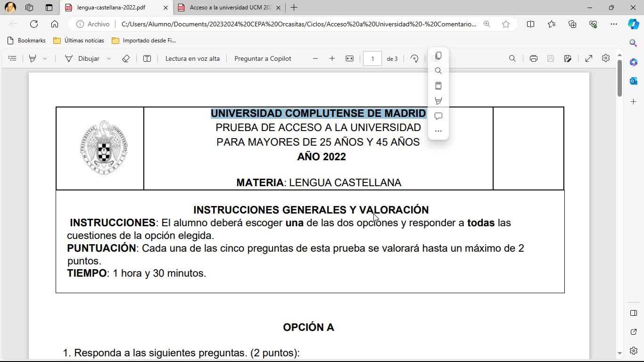
Task: Open the Importado desde Fi... folder
Action: (144, 41)
